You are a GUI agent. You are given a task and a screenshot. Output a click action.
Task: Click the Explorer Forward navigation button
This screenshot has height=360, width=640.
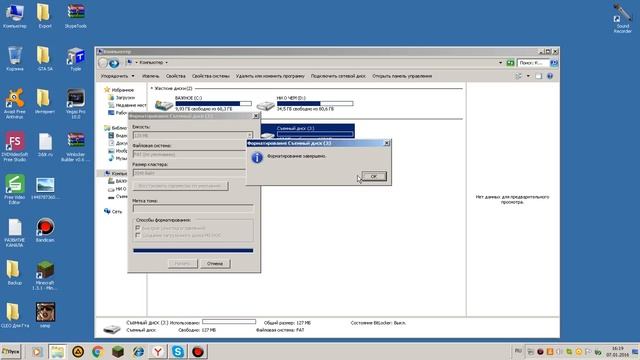(114, 63)
